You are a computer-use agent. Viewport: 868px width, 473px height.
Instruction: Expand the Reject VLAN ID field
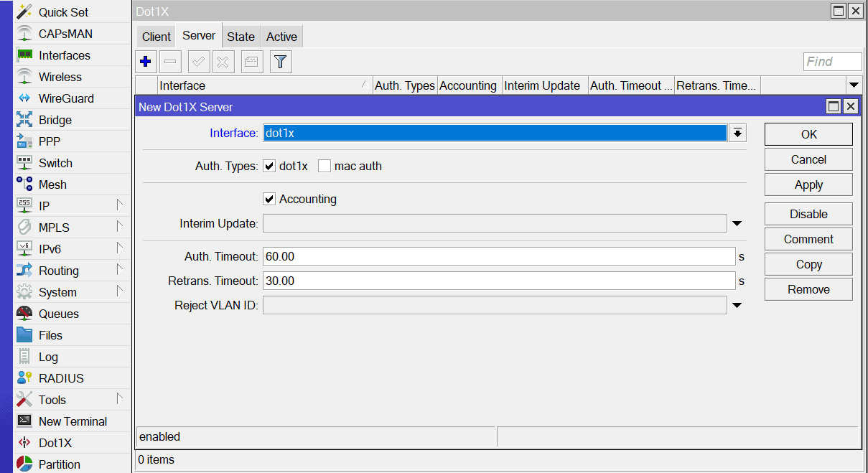(x=737, y=306)
